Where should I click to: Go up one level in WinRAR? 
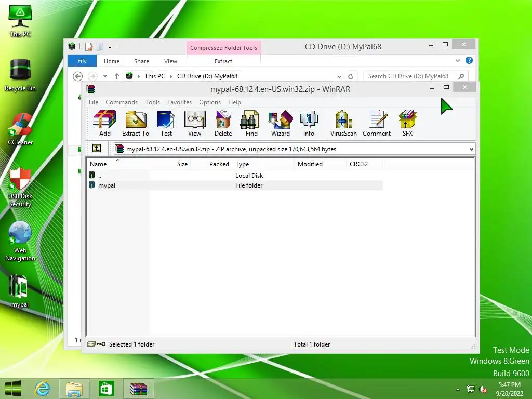coord(97,148)
